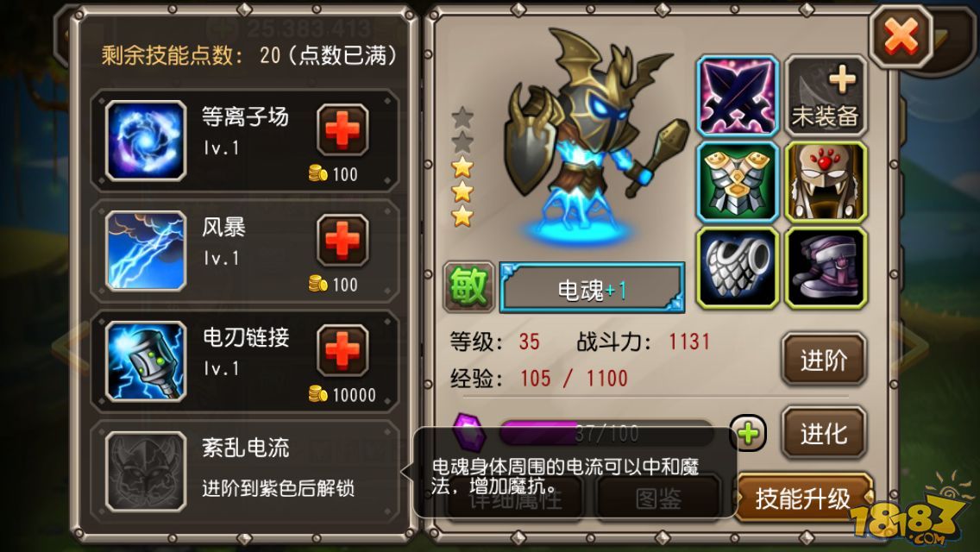Screen dimensions: 980x552
Task: Open the 图鉴 codex tab
Action: 658,499
